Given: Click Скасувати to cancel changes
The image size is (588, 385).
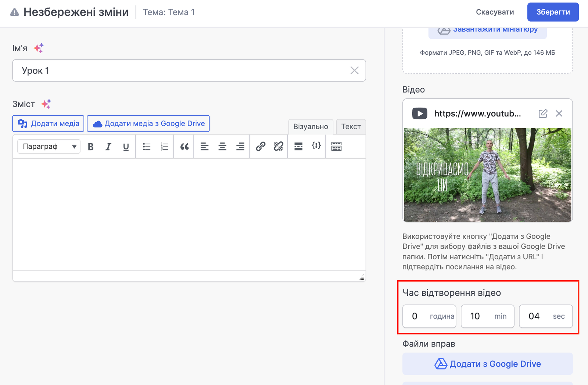Looking at the screenshot, I should [x=495, y=12].
